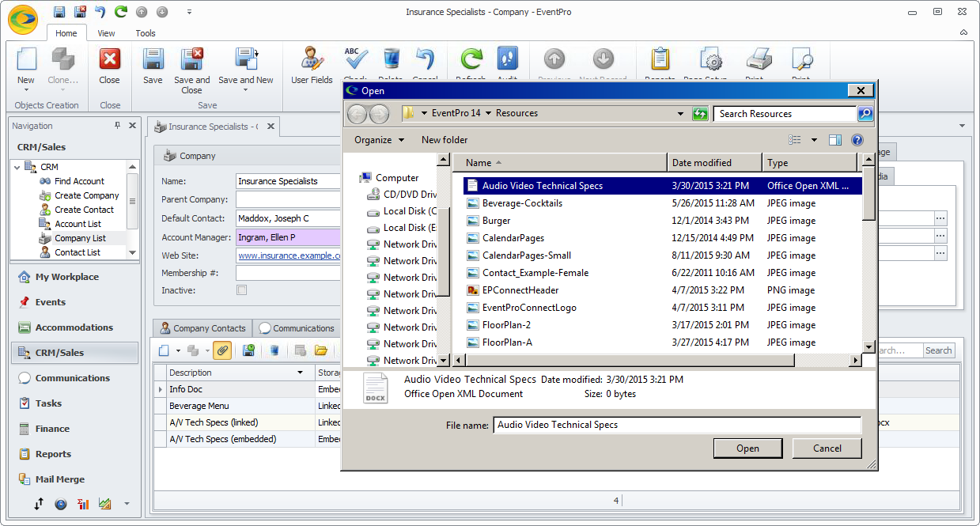Open the www.insurance.example website link
This screenshot has height=526, width=980.
(x=289, y=255)
